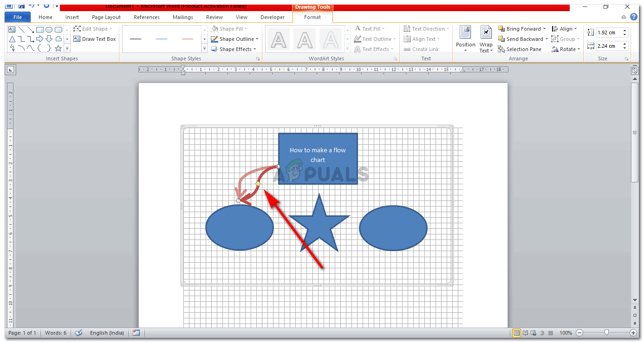Click the English (India) language indicator

(107, 333)
